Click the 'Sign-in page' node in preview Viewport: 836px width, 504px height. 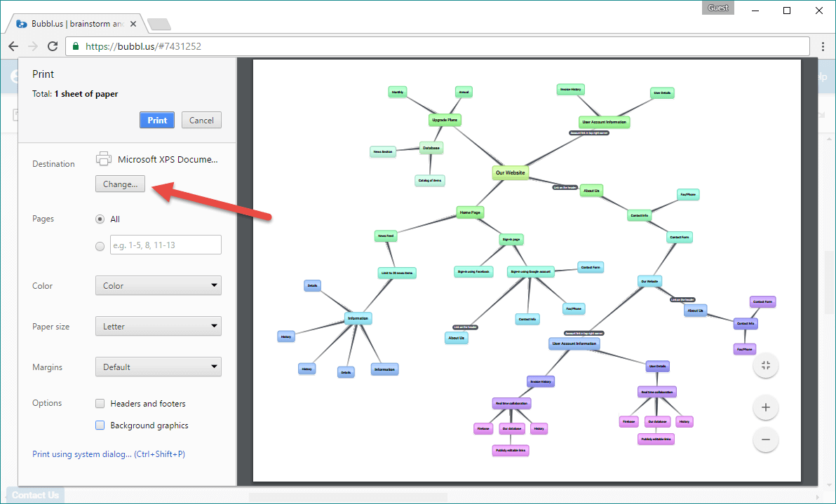(x=511, y=240)
